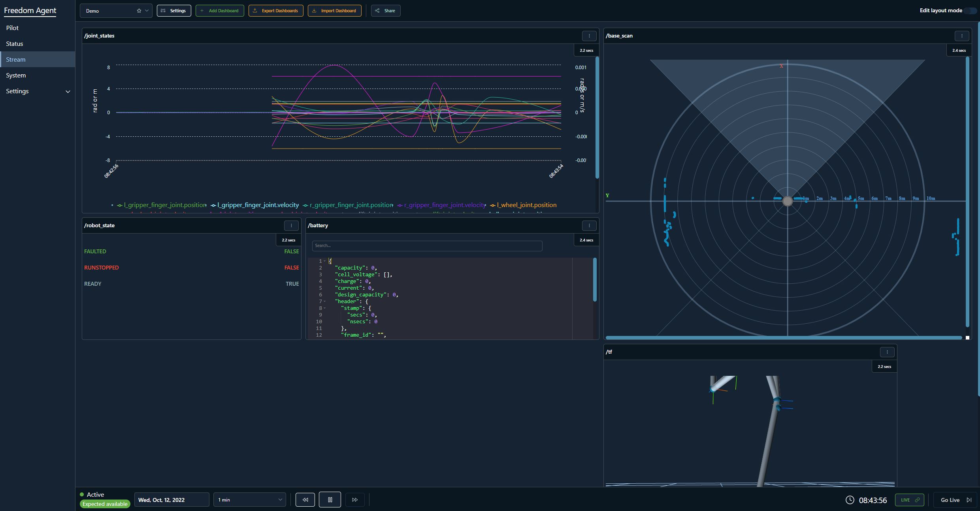Go to the Pilot page

[12, 28]
